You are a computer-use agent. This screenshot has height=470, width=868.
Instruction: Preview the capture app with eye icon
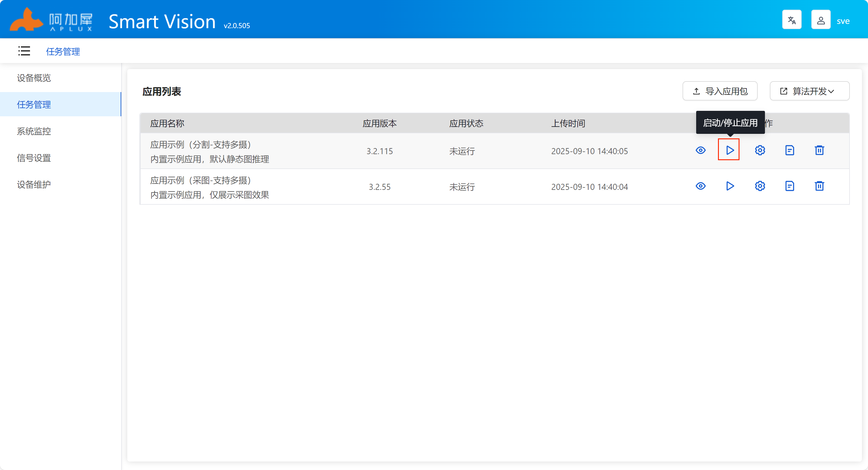[x=700, y=186]
